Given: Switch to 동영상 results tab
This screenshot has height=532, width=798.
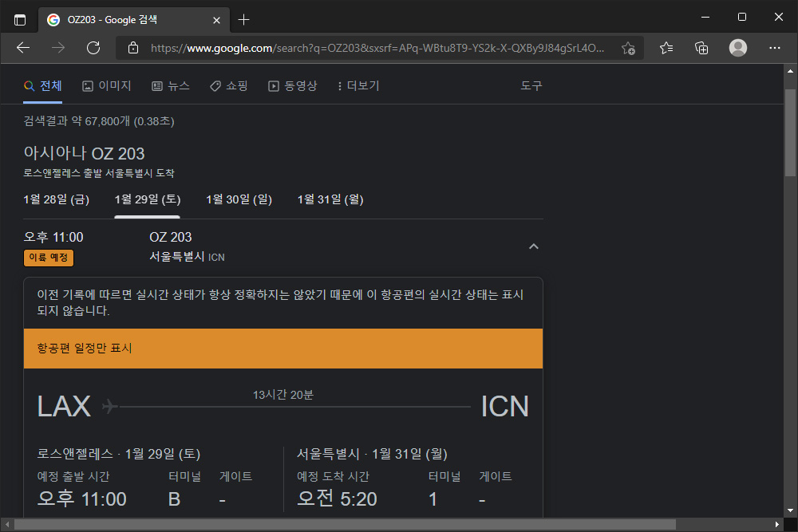Looking at the screenshot, I should [x=293, y=86].
